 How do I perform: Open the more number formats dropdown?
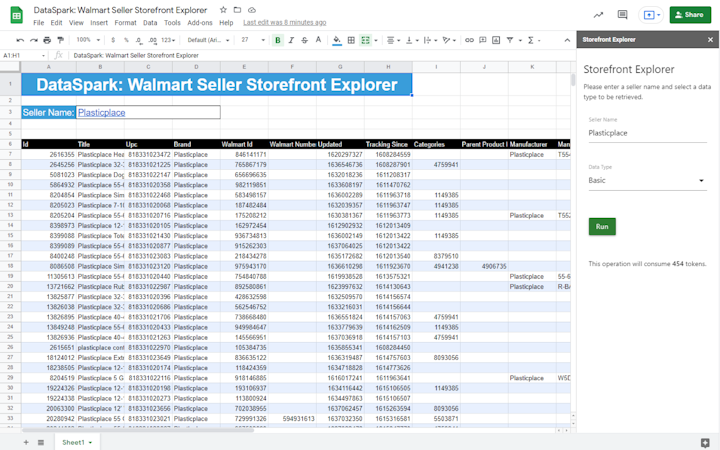[x=168, y=40]
